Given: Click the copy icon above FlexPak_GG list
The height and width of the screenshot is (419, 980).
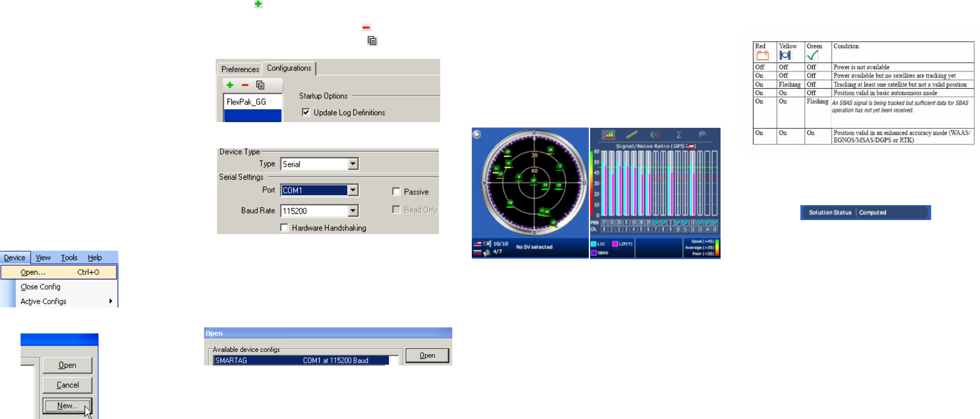Looking at the screenshot, I should click(x=260, y=85).
